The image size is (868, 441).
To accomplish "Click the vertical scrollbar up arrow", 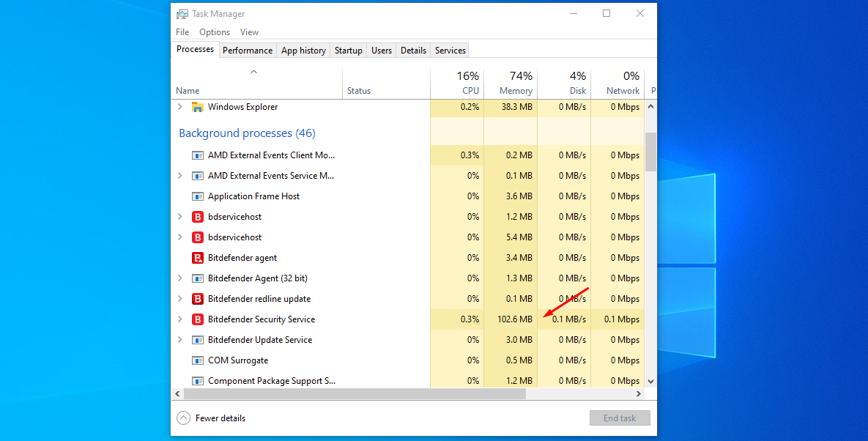I will [650, 106].
